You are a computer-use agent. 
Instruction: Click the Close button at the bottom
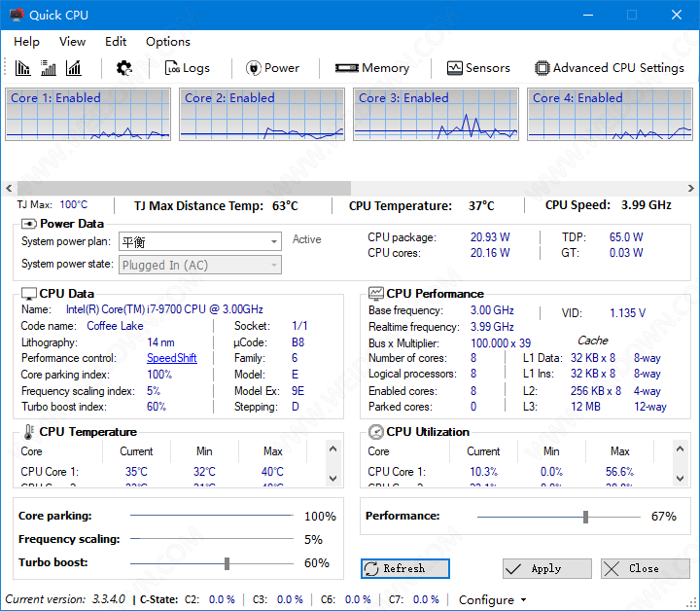pyautogui.click(x=646, y=568)
